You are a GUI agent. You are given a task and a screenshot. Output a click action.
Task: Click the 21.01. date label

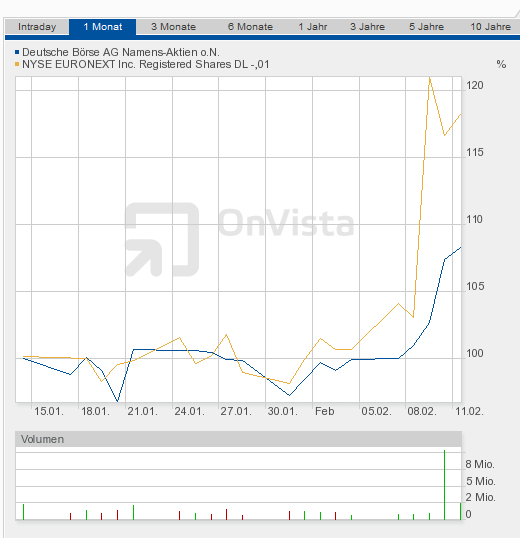coord(142,411)
